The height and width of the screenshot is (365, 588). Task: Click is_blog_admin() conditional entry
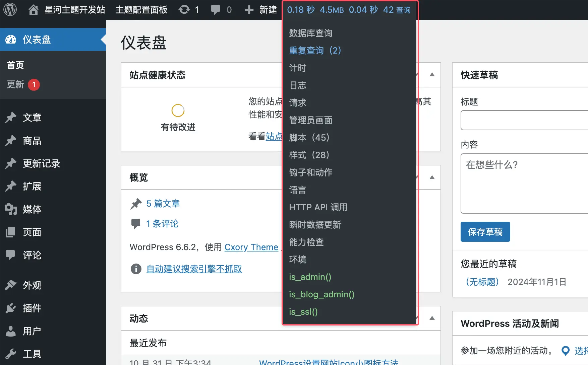point(322,294)
